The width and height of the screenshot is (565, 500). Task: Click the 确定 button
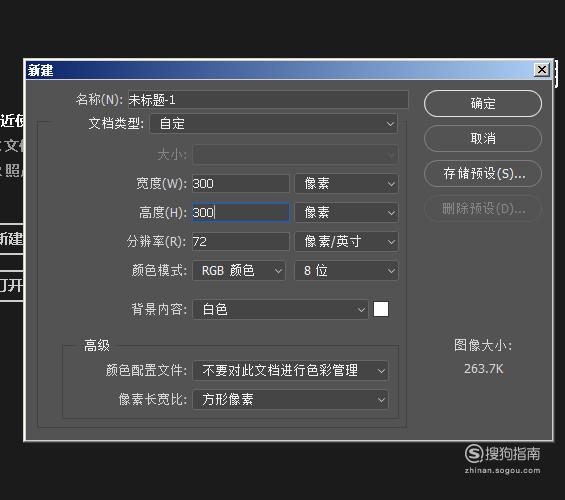tap(482, 104)
